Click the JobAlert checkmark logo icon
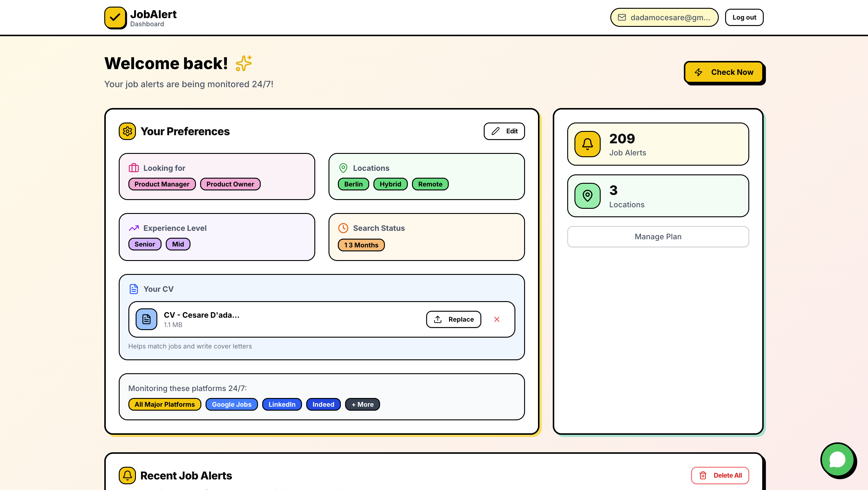 [x=115, y=17]
